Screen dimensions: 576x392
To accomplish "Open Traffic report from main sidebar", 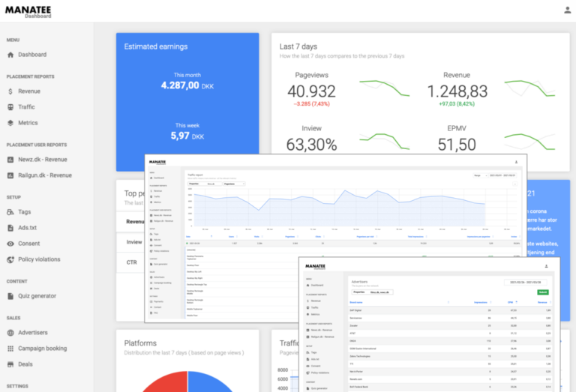I will tap(26, 107).
